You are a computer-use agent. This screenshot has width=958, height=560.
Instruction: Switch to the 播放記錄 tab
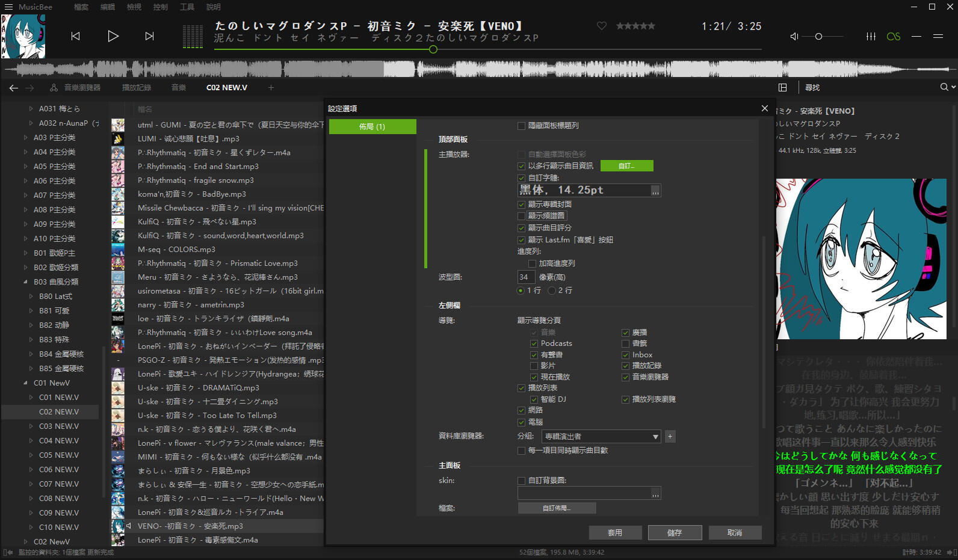pyautogui.click(x=136, y=87)
